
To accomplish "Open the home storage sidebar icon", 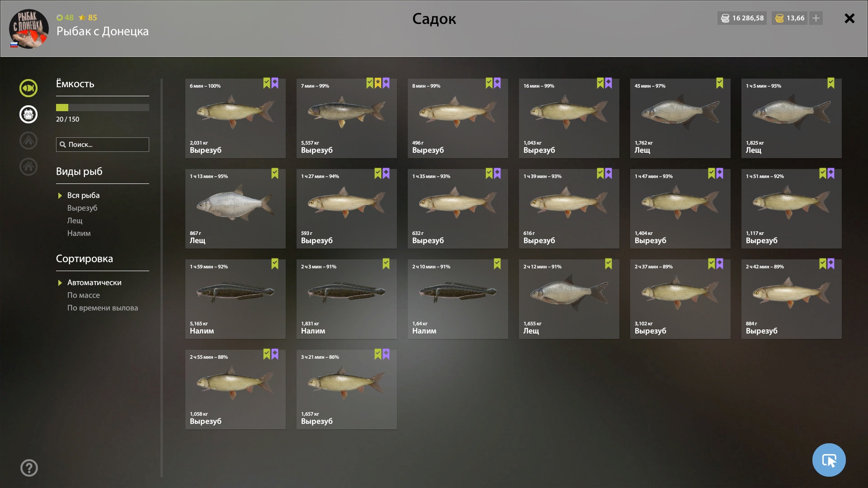I will (x=28, y=167).
